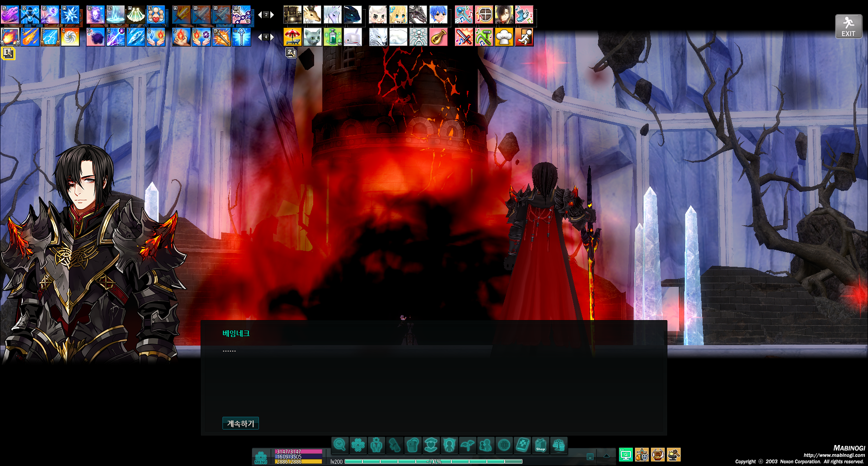The image size is (868, 466).
Task: Summon the white beluga whale pet
Action: (x=353, y=37)
